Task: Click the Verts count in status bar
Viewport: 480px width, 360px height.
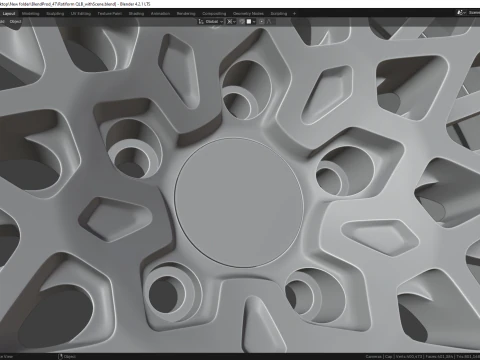Action: coord(409,357)
